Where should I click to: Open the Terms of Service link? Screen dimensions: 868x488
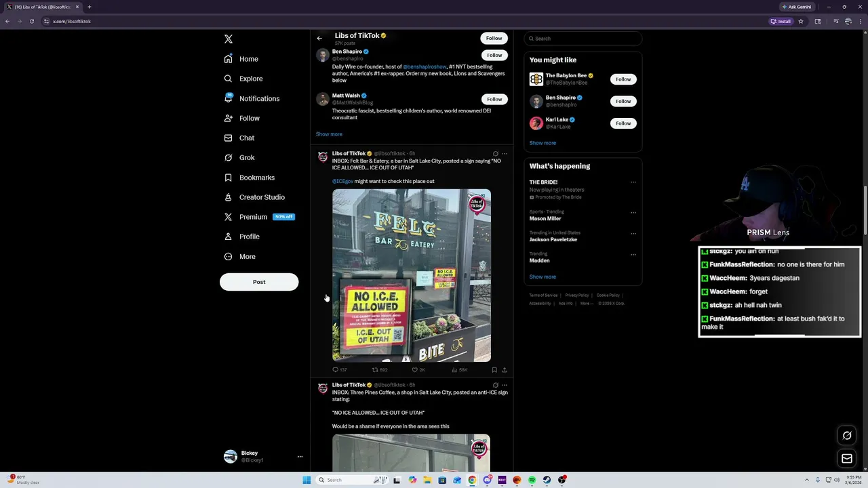[x=543, y=296]
